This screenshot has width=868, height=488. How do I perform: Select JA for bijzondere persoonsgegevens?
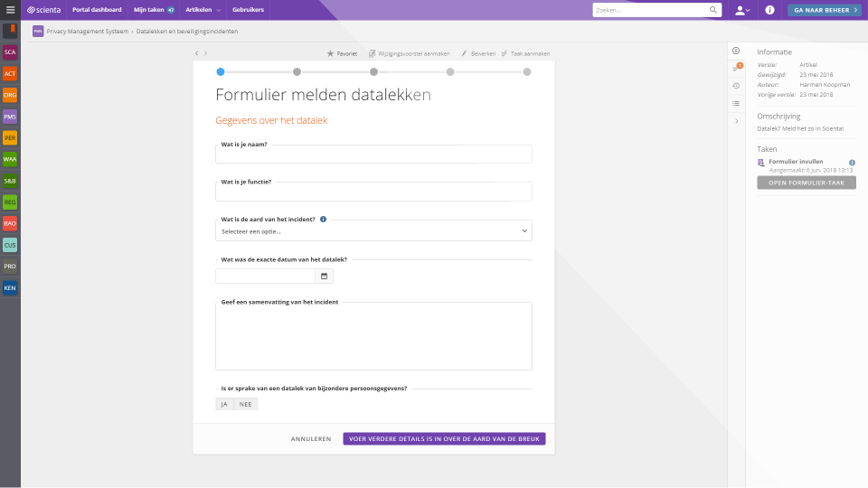pyautogui.click(x=224, y=405)
